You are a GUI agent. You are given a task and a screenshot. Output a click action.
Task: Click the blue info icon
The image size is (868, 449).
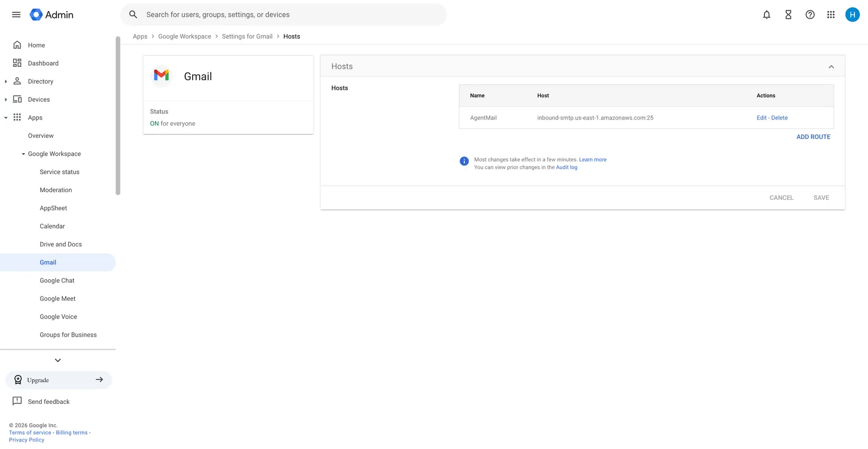point(464,161)
